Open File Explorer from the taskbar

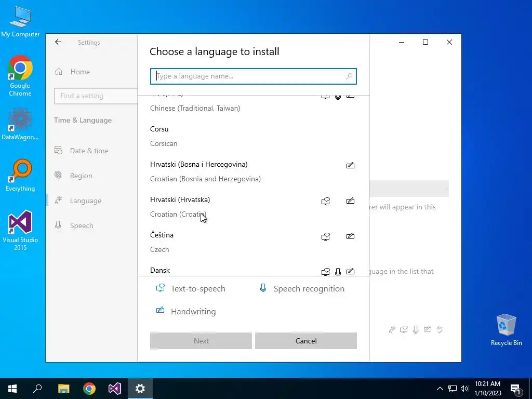[x=63, y=389]
